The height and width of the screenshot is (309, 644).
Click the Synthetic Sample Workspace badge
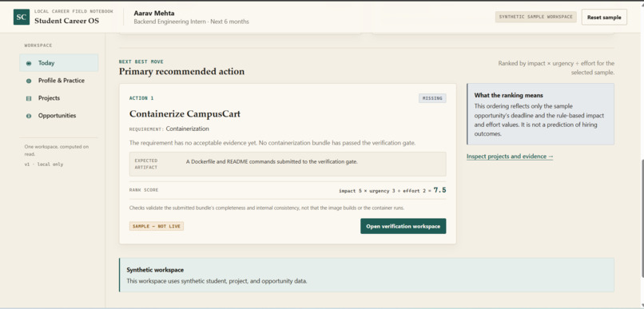click(x=535, y=17)
